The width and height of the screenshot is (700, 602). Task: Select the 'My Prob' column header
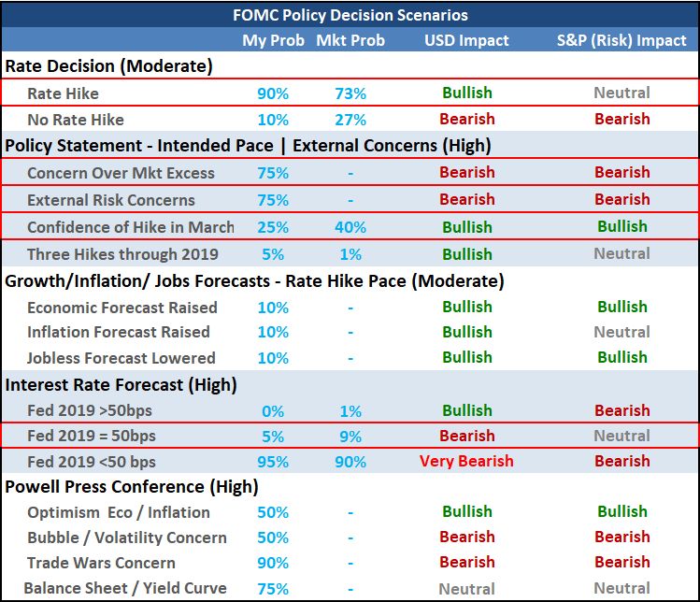pyautogui.click(x=273, y=40)
